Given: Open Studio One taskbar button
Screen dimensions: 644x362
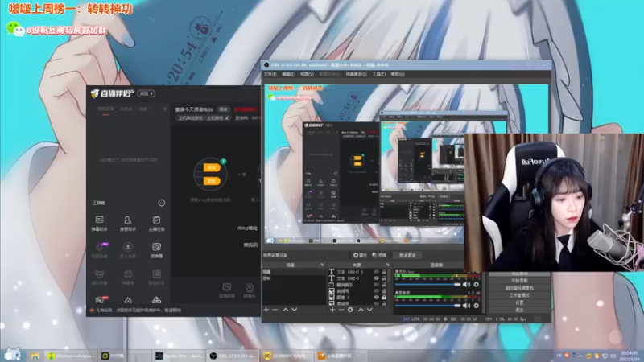Looking at the screenshot, I should tap(178, 356).
